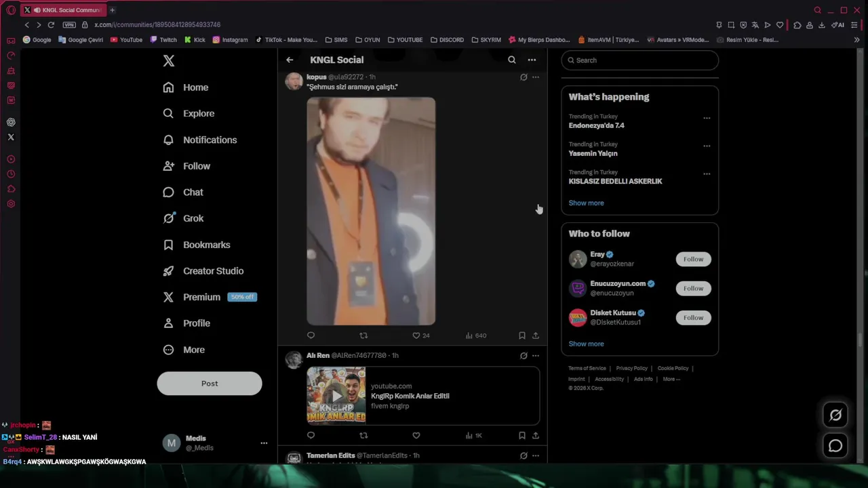Open KnglRp Komik Anlar YouTube link card

(423, 396)
